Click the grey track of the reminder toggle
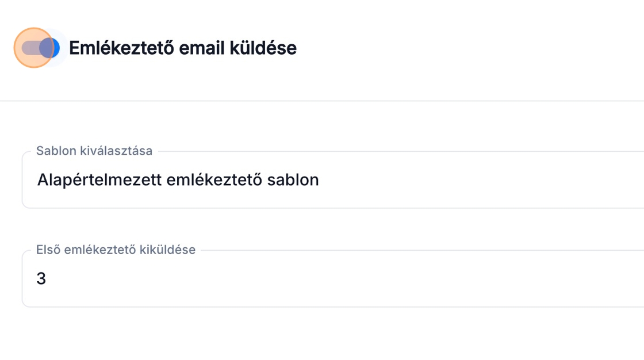Viewport: 644px width, 360px height. (x=30, y=48)
